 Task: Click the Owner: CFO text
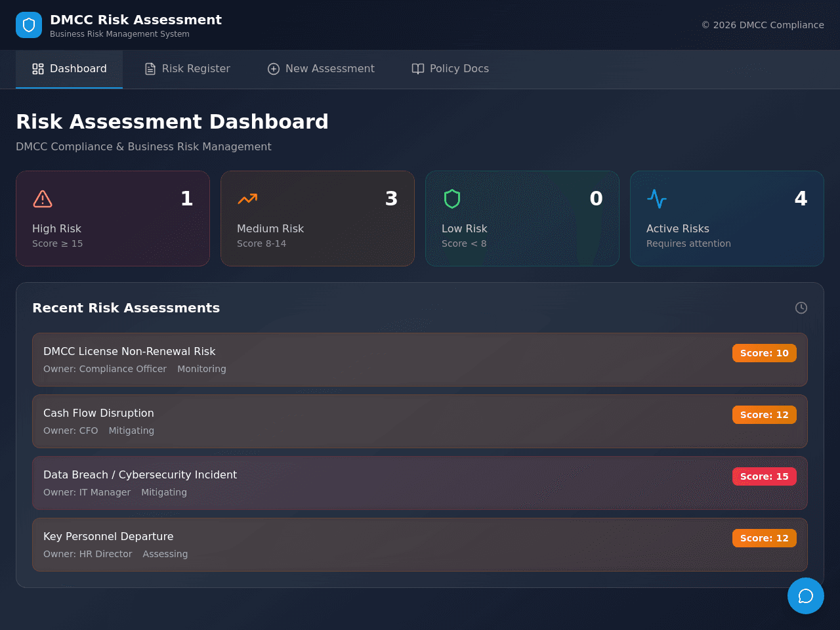click(x=71, y=430)
